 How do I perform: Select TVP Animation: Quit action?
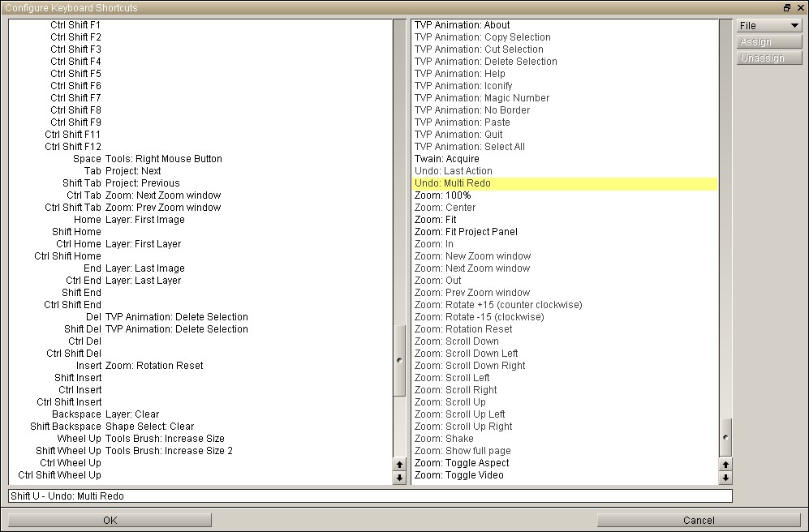click(x=565, y=134)
